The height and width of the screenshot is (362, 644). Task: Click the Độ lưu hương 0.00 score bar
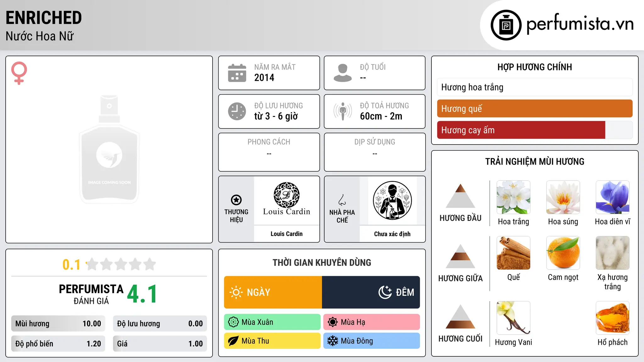pos(160,324)
